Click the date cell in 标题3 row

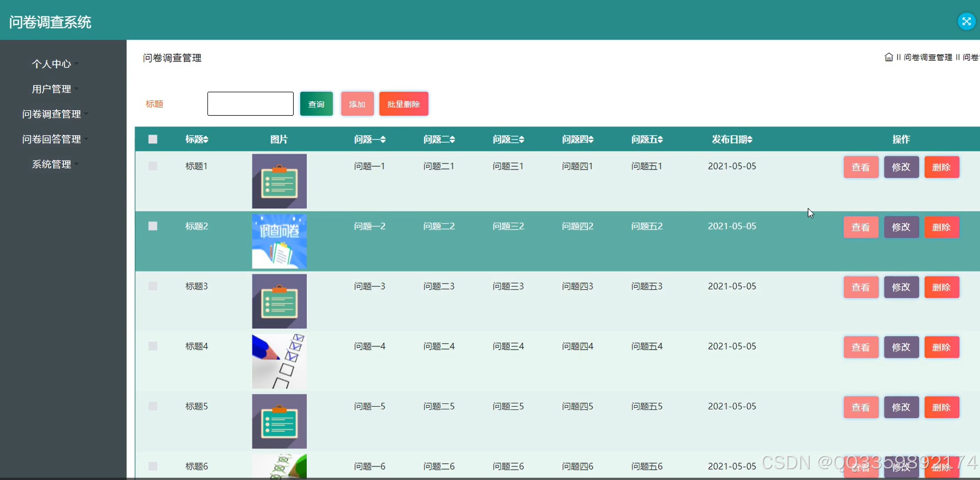click(x=732, y=286)
